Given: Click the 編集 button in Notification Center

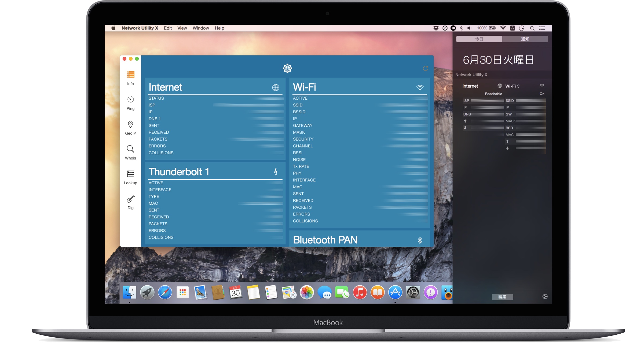Looking at the screenshot, I should (x=502, y=297).
